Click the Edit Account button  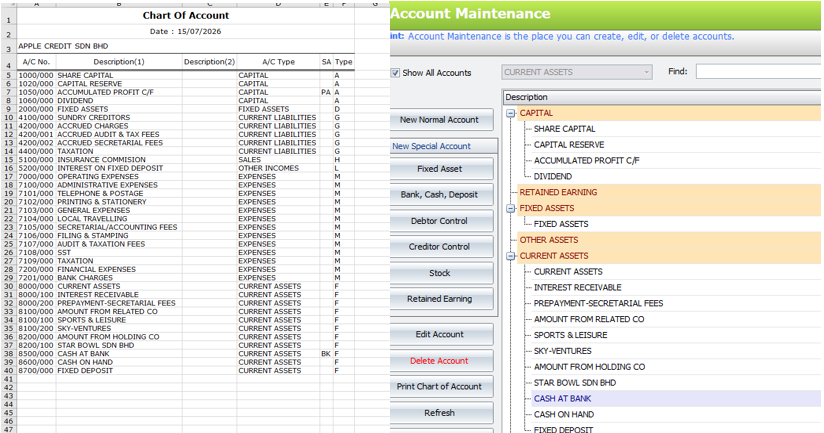(x=439, y=334)
